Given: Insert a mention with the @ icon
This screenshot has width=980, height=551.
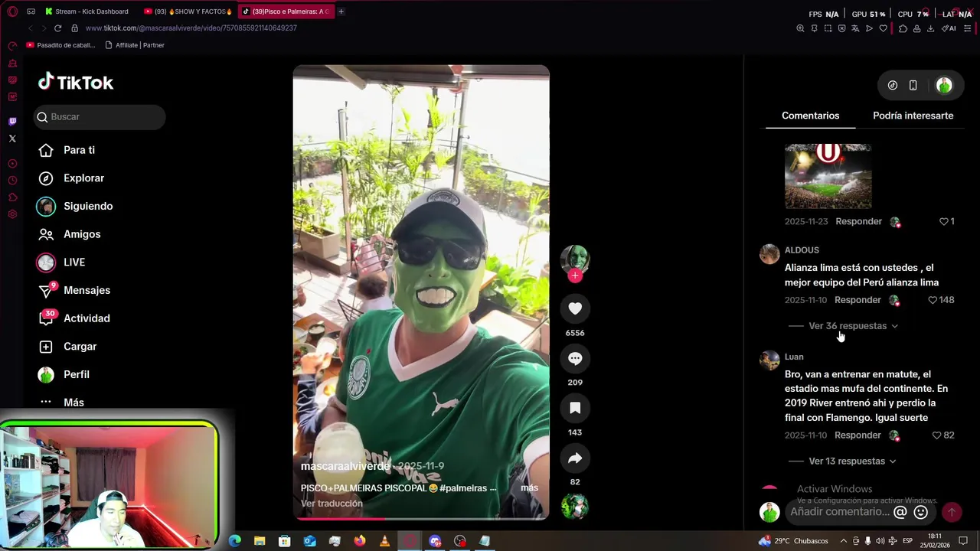Looking at the screenshot, I should click(x=900, y=512).
